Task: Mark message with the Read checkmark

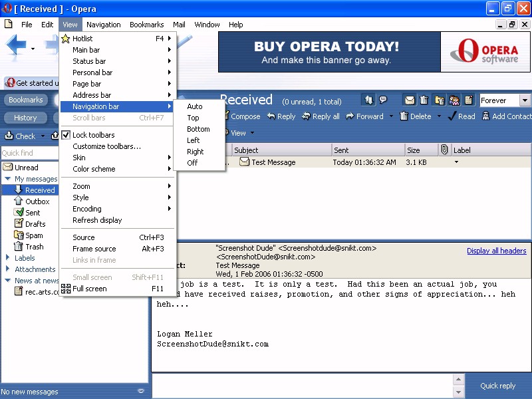Action: [x=461, y=116]
